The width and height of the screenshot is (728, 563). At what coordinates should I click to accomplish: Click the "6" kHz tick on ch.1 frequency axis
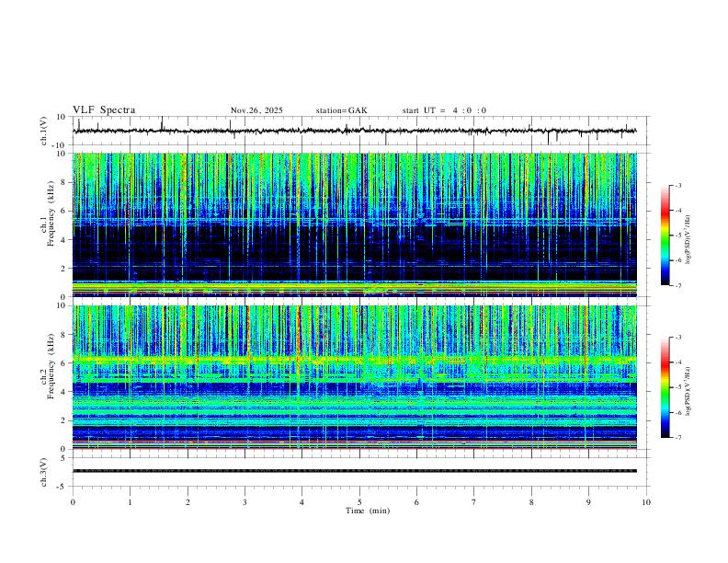tap(64, 211)
